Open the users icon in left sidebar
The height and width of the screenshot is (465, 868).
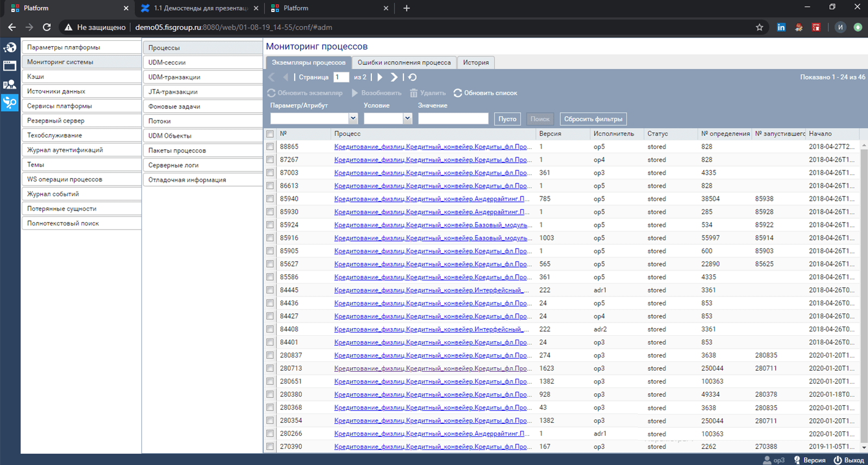(10, 84)
